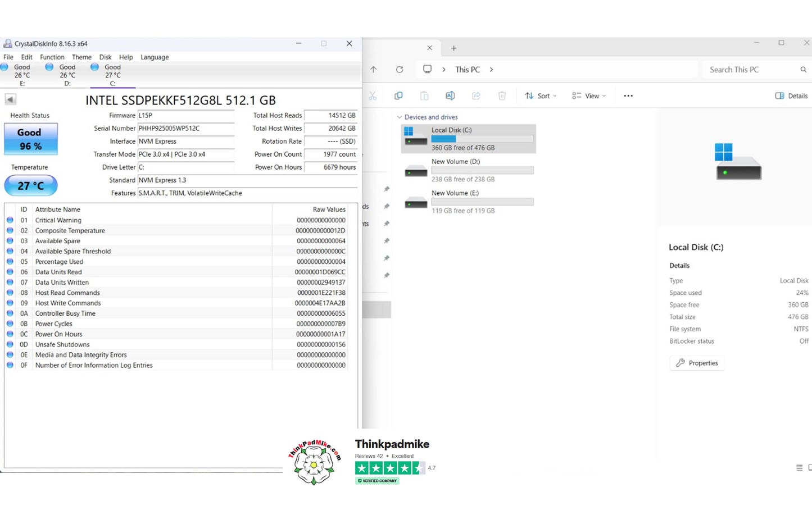Click the Good 96 % health status button
Viewport: 812px width, 510px height.
point(30,139)
